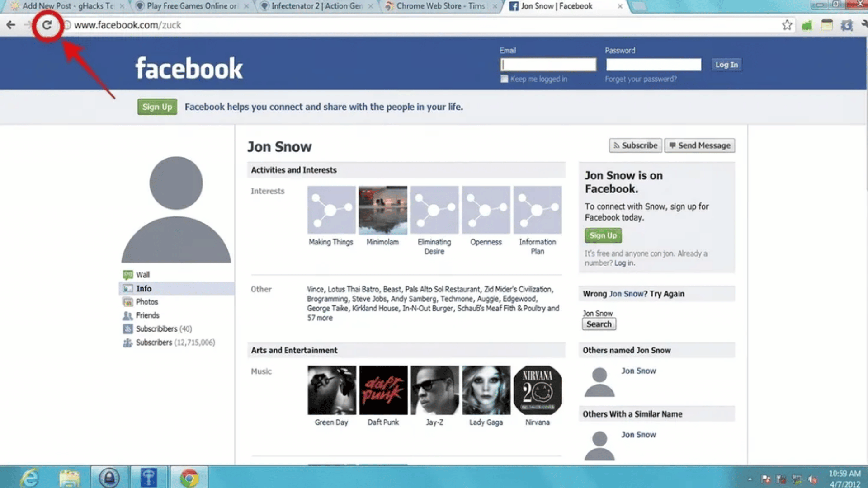Click the address bar URL
This screenshot has height=488, width=868.
[127, 25]
